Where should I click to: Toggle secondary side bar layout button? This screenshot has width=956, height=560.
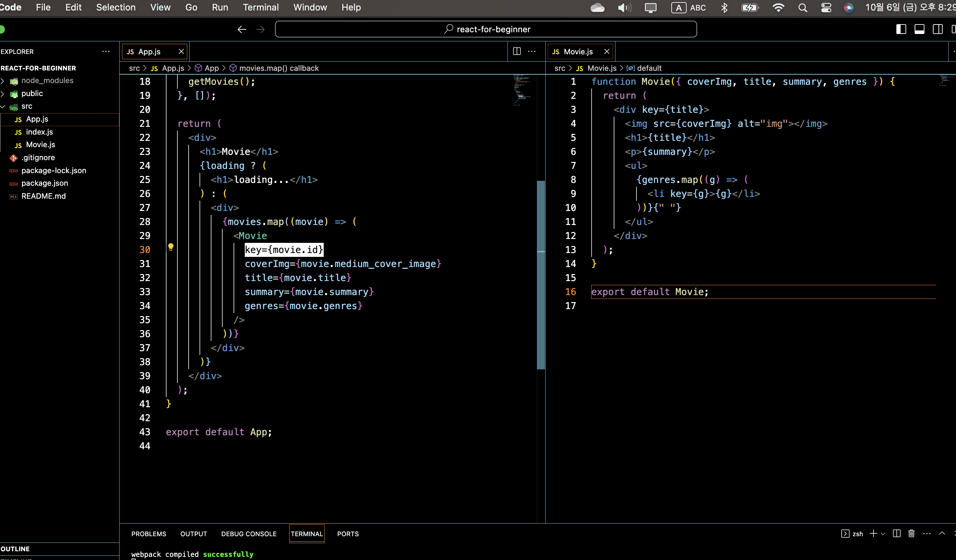coord(937,29)
